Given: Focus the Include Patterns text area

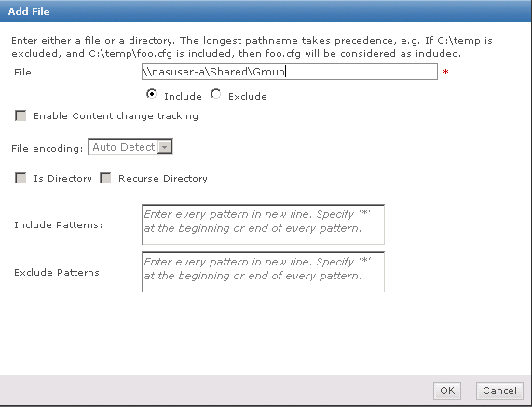Looking at the screenshot, I should 263,224.
